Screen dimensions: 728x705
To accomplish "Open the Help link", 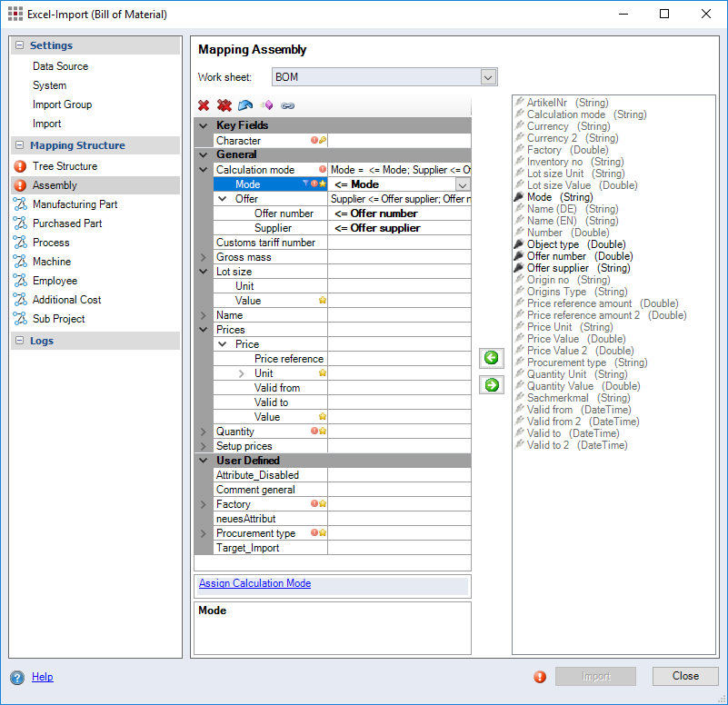I will [x=42, y=677].
